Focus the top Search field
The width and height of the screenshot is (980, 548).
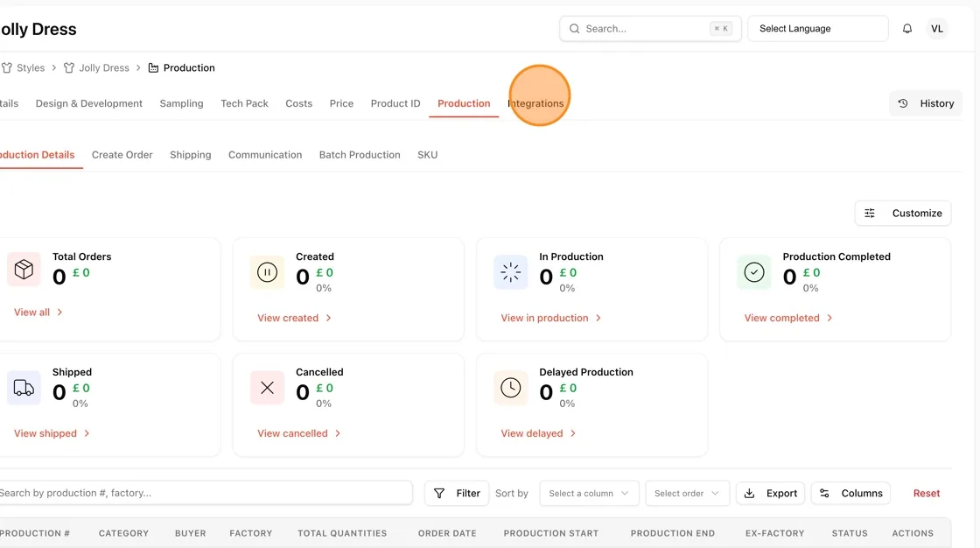(650, 29)
